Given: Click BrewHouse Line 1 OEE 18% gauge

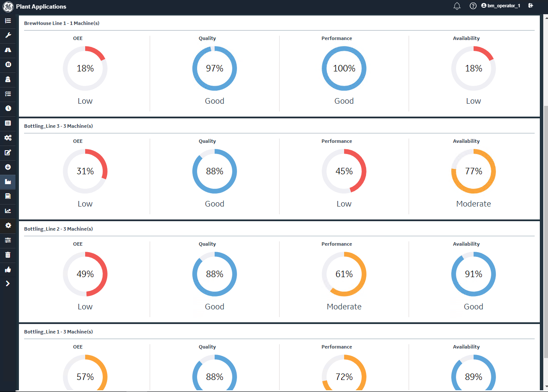Looking at the screenshot, I should click(85, 68).
